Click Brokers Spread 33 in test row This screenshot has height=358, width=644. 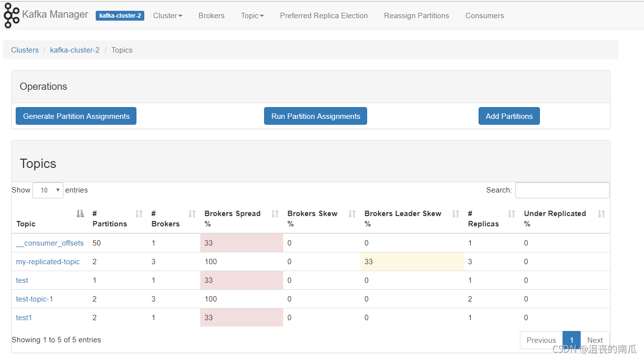coord(209,280)
